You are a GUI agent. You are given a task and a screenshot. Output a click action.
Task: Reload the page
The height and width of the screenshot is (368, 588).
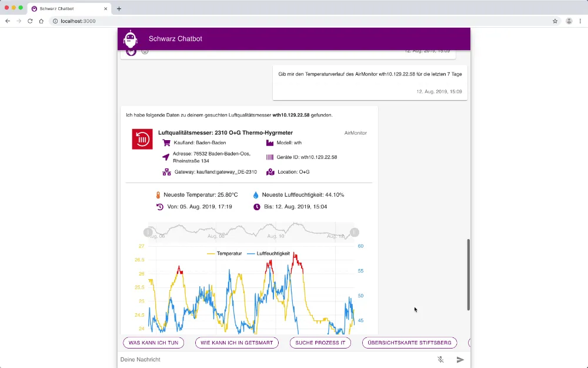[x=30, y=21]
